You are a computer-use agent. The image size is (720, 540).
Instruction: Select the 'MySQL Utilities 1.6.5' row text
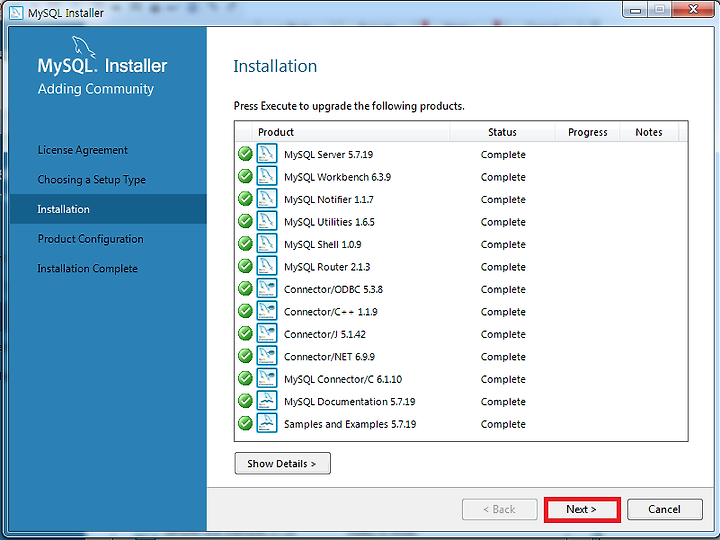329,222
